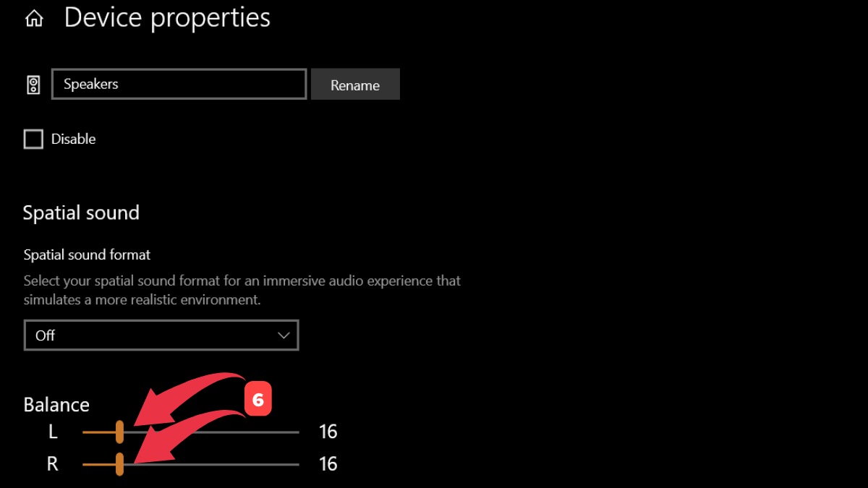Click the L channel label
Image resolution: width=868 pixels, height=488 pixels.
(53, 432)
